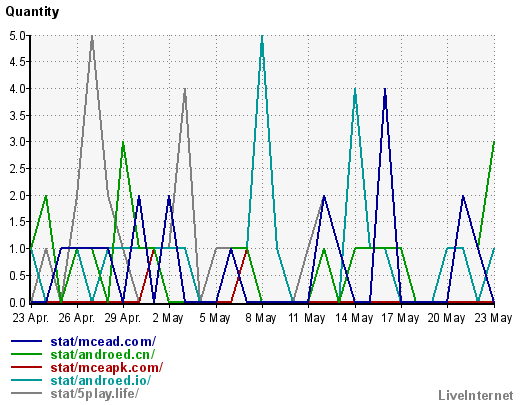Click the Quantity chart title
The image size is (520, 405).
point(32,12)
